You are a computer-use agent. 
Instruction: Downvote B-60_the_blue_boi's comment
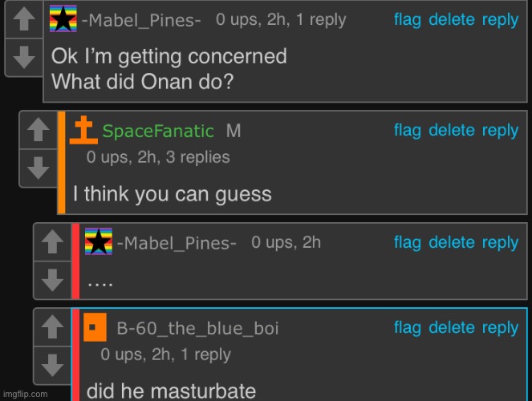[53, 365]
